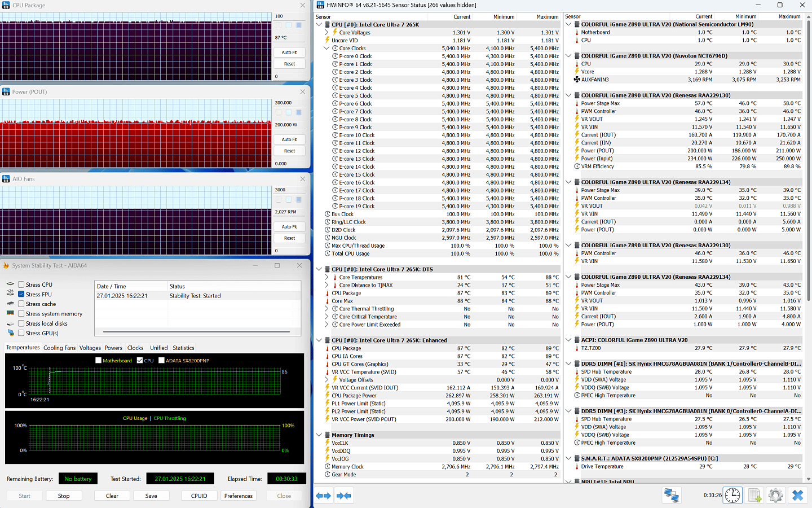The width and height of the screenshot is (812, 508).
Task: Collapse the Nuvoton NCT6796D sensor group
Action: click(x=568, y=56)
